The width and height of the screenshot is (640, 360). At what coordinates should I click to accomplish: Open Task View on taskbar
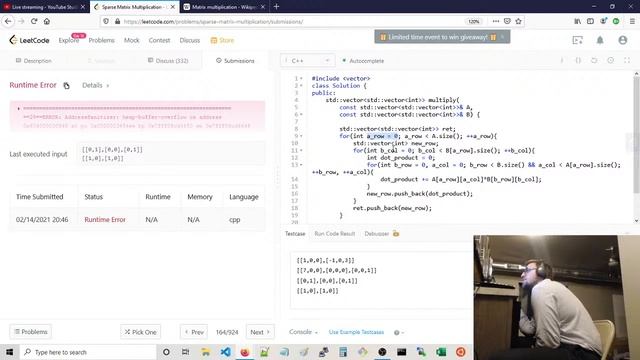click(185, 352)
